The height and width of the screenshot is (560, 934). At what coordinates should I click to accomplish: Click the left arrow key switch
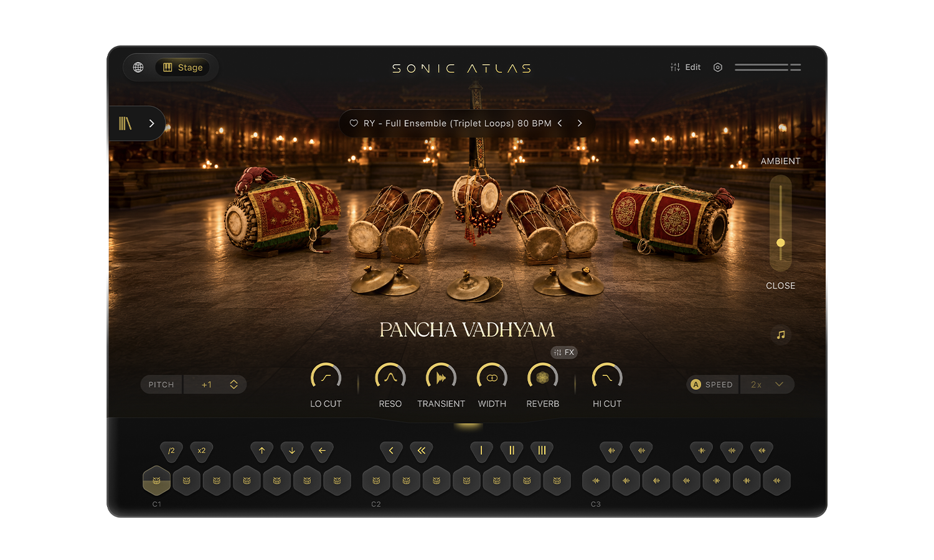coord(322,450)
